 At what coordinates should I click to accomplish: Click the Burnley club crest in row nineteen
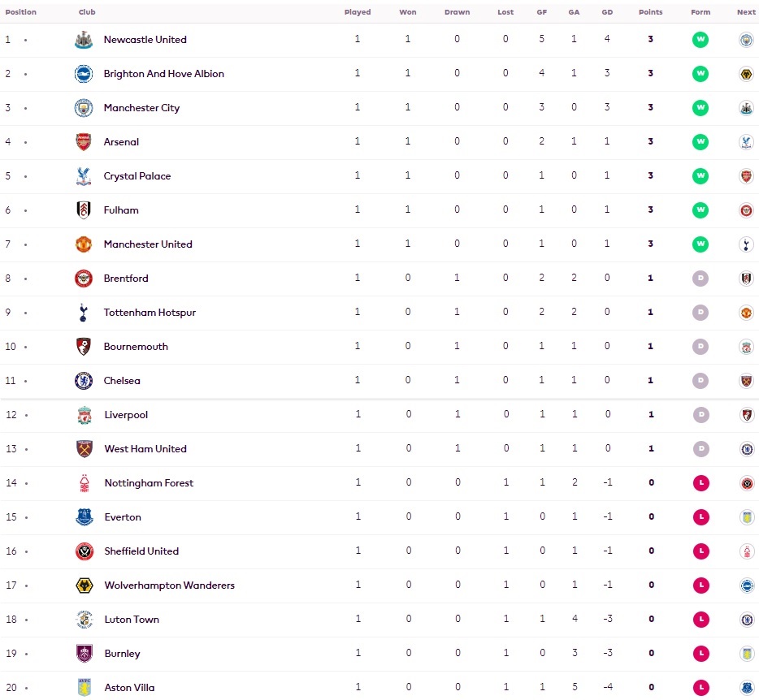coord(85,654)
